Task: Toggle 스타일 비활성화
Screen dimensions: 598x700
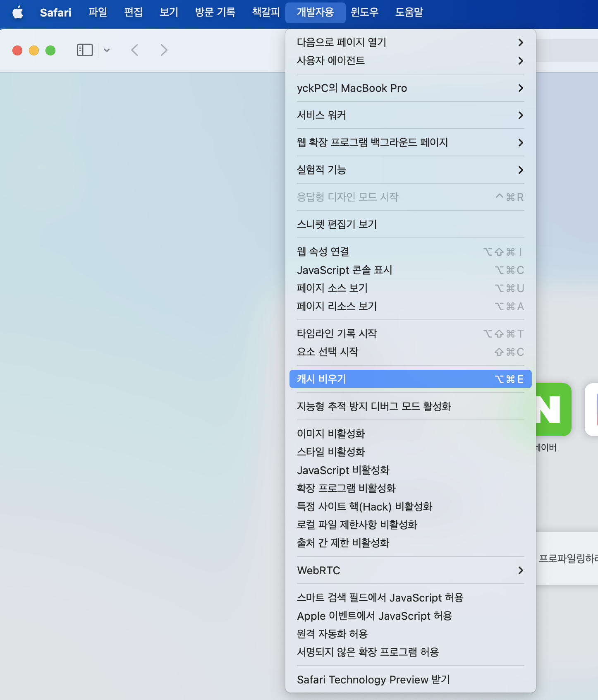Action: tap(410, 452)
